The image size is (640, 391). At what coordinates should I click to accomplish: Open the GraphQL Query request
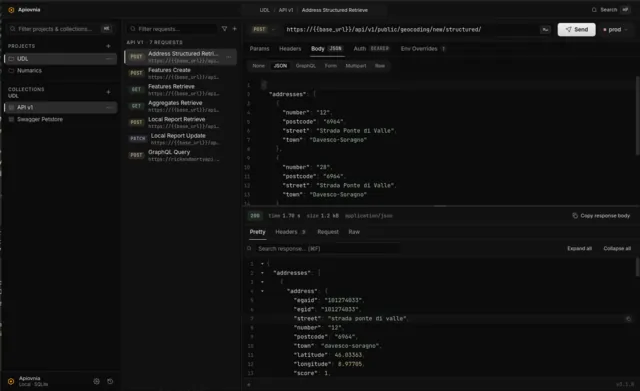tap(180, 155)
